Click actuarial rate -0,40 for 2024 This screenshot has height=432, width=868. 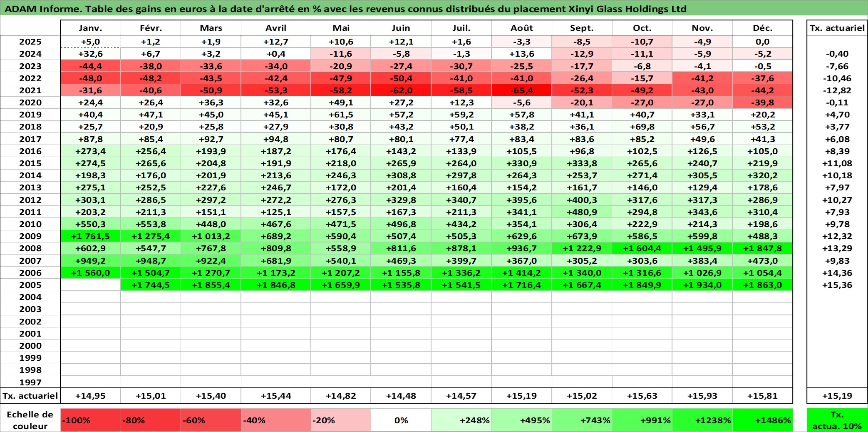click(837, 54)
